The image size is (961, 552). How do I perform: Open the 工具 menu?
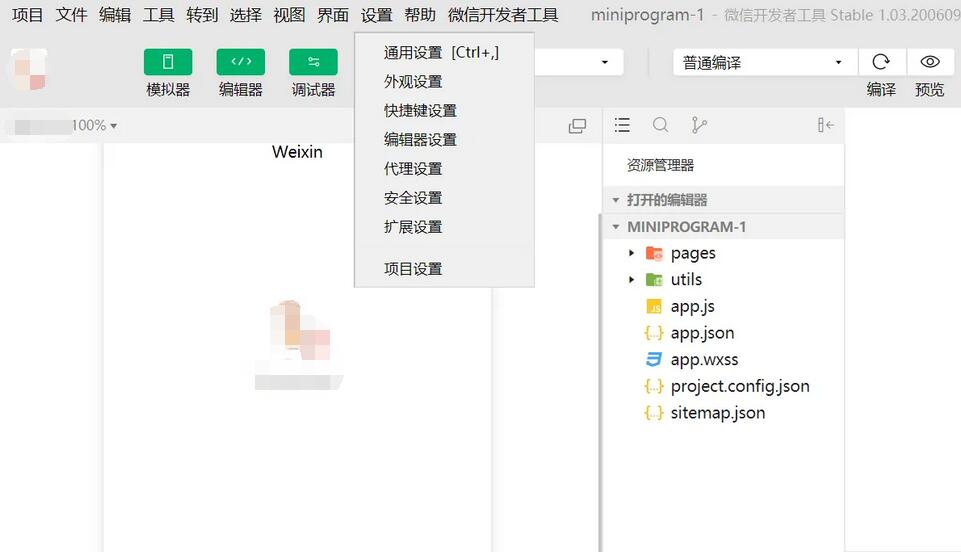(158, 15)
